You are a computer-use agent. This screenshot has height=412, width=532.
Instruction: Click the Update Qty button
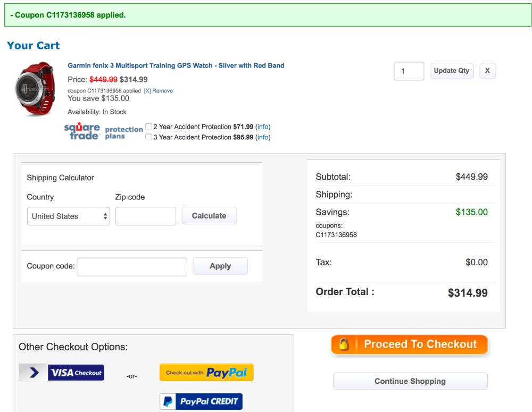451,71
